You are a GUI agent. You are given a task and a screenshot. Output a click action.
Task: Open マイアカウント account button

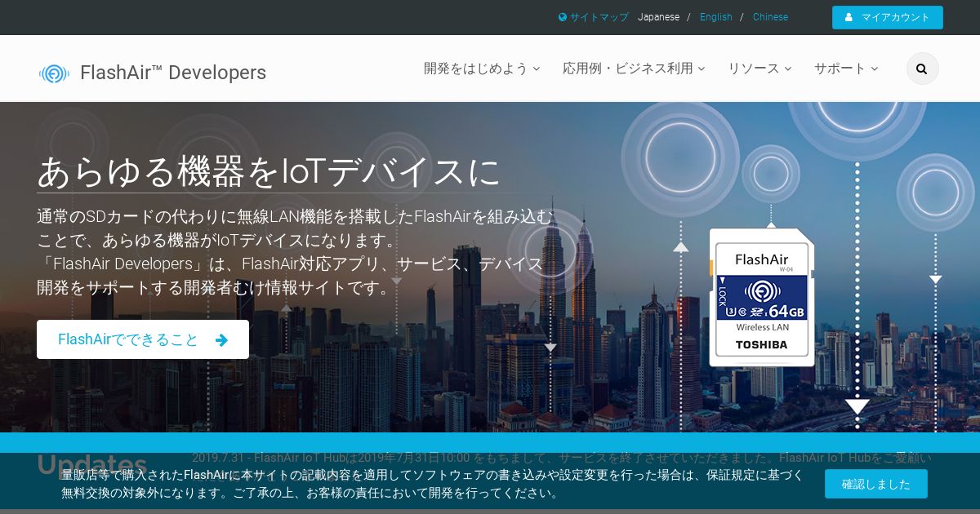pyautogui.click(x=888, y=17)
